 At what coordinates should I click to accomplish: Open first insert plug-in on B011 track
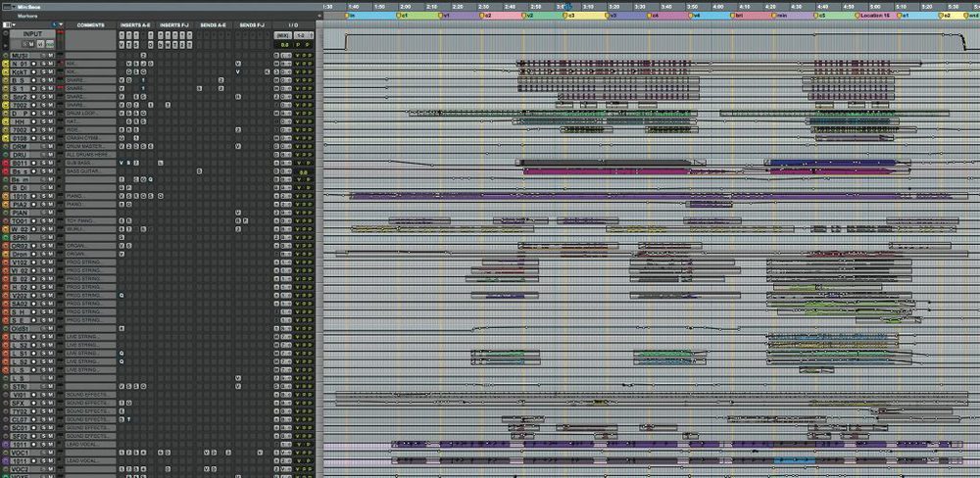pos(122,163)
